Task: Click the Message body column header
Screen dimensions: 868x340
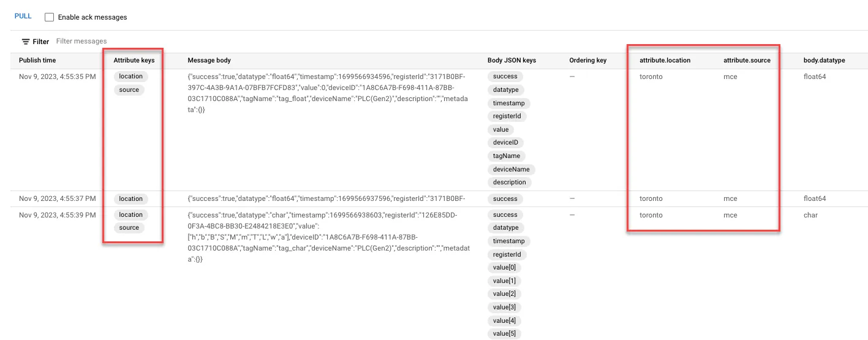Action: pyautogui.click(x=209, y=60)
